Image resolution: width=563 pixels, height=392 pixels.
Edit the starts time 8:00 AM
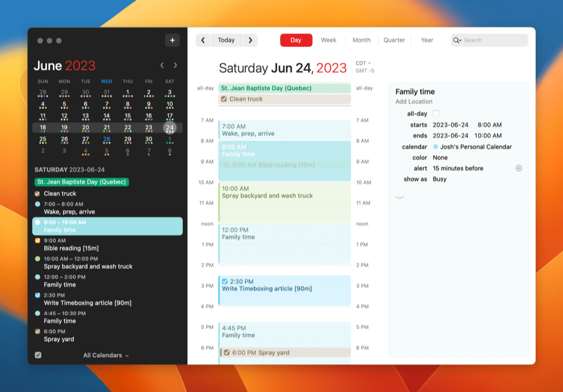point(489,125)
